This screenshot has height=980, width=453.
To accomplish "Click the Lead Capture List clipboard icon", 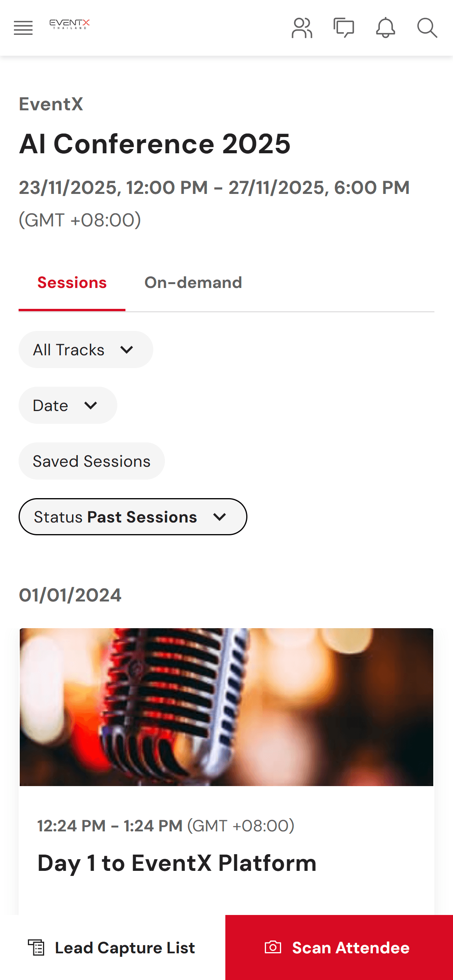I will click(x=37, y=947).
